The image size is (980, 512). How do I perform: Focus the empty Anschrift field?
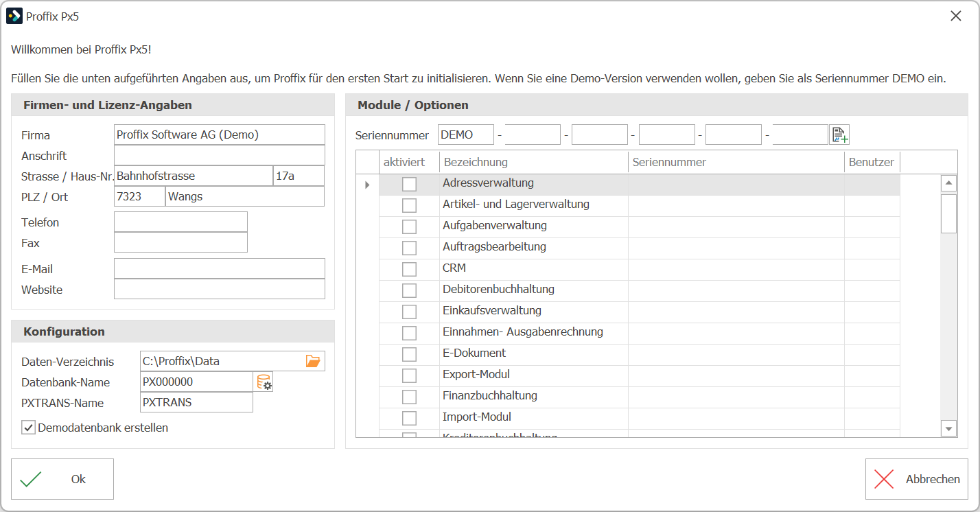[x=220, y=155]
